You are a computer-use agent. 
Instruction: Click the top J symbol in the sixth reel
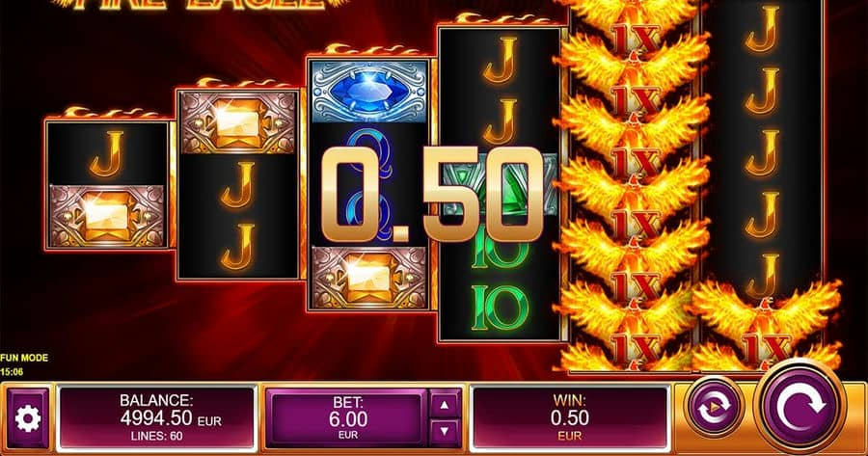[x=762, y=29]
